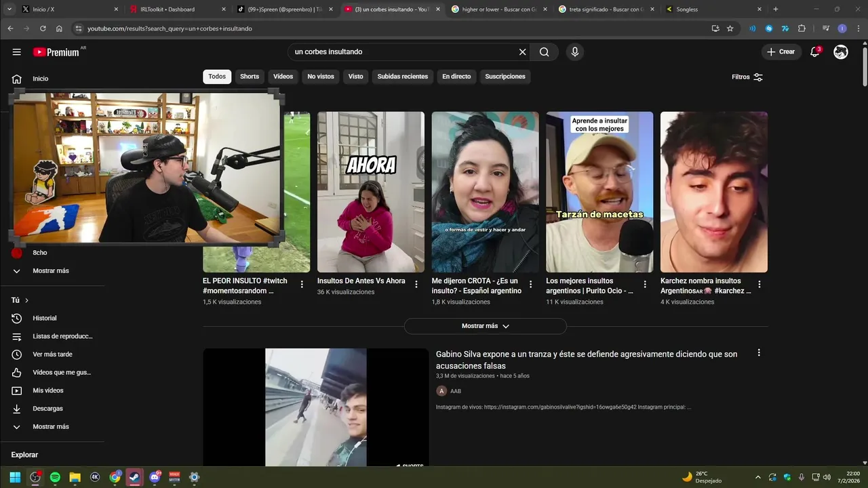Open options for Gabino Silva video

tap(759, 353)
